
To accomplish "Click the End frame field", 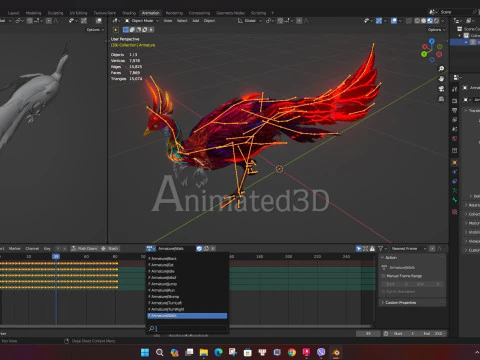I will tap(432, 333).
